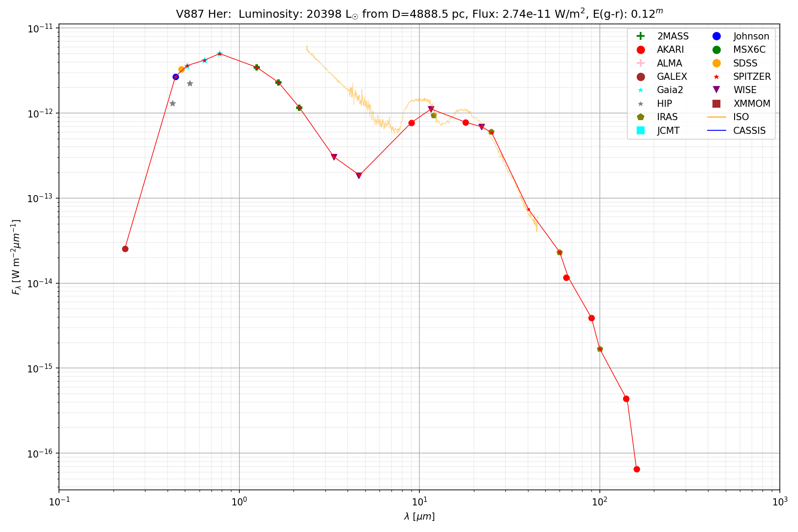Click the orange ISO line swatch in legend
This screenshot has height=532, width=798.
point(716,117)
